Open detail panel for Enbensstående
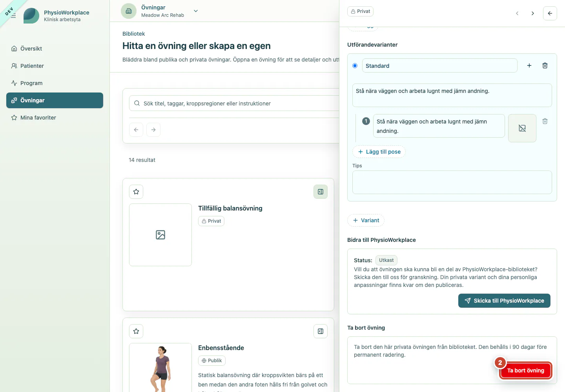Image resolution: width=565 pixels, height=392 pixels. (x=321, y=331)
